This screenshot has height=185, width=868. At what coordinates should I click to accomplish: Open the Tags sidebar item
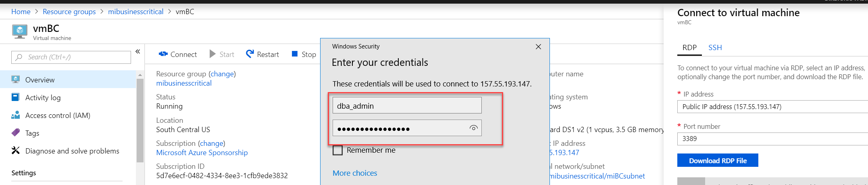(x=32, y=133)
